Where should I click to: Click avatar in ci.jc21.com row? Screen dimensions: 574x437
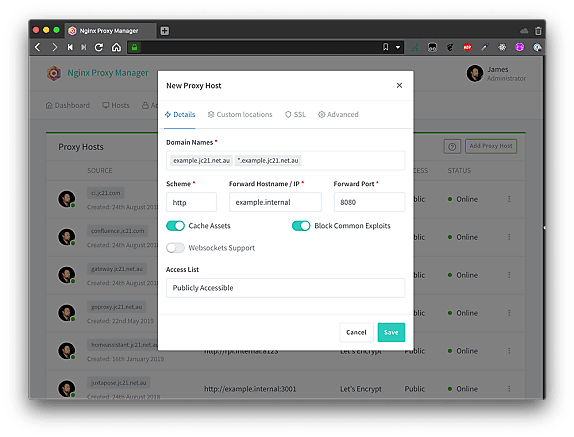click(67, 199)
